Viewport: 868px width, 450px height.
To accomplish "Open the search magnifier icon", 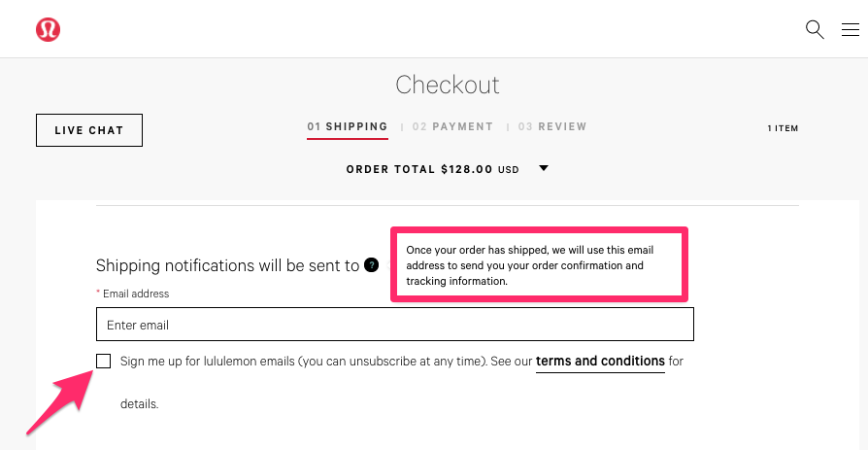I will (x=815, y=30).
